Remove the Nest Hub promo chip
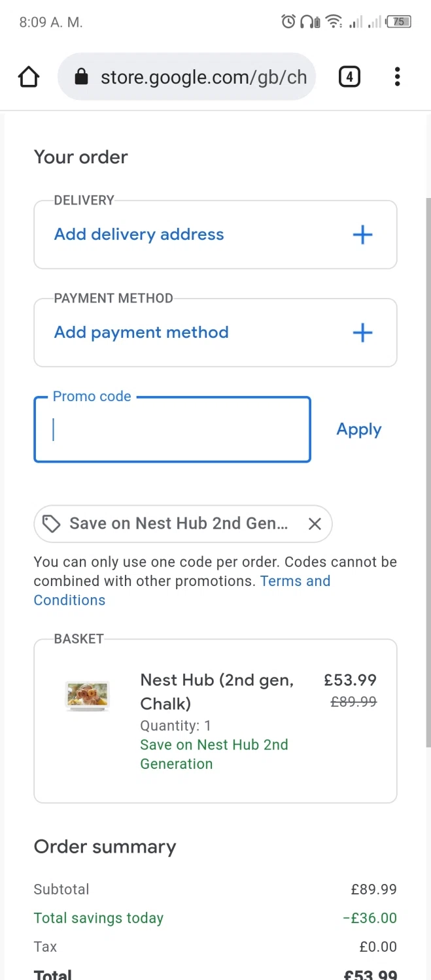The height and width of the screenshot is (980, 431). point(315,524)
